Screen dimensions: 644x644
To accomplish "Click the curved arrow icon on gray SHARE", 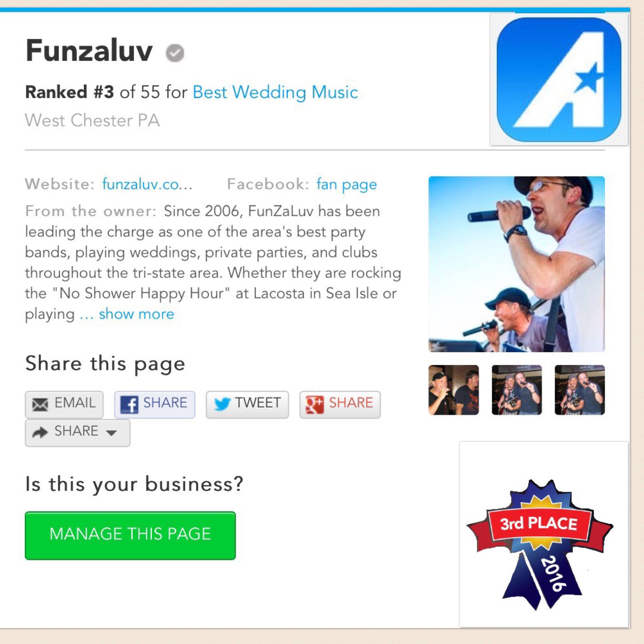I will (40, 432).
